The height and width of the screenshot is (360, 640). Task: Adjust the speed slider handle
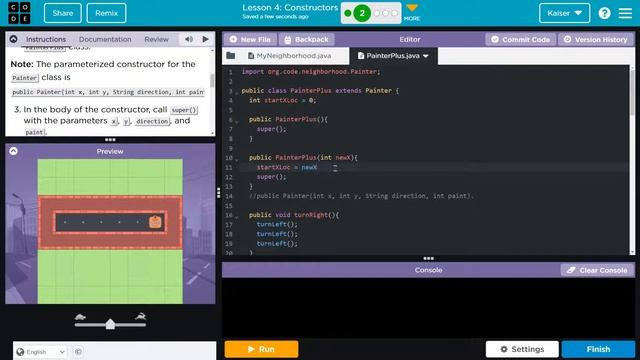[x=110, y=324]
